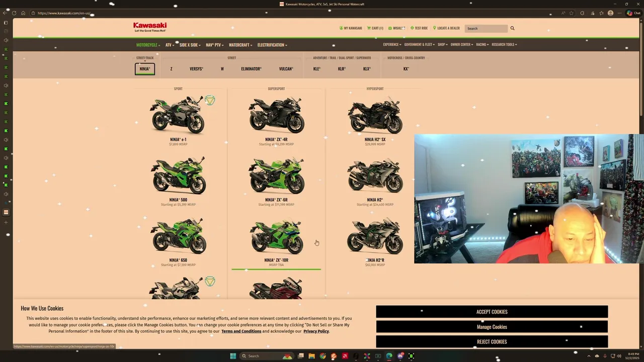Select the Z family tab
This screenshot has height=362, width=644.
click(171, 69)
